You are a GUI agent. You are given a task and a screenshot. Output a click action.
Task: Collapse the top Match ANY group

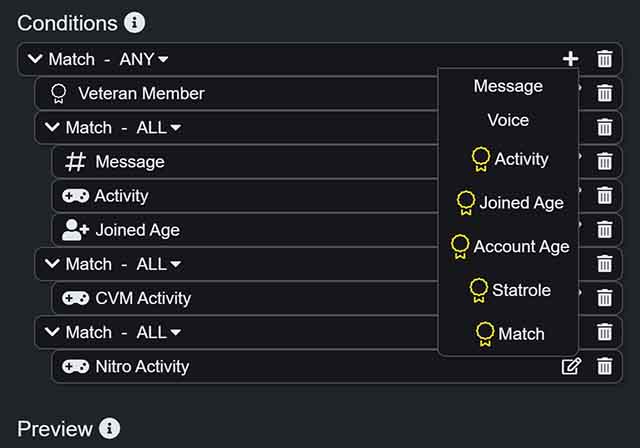[x=35, y=59]
